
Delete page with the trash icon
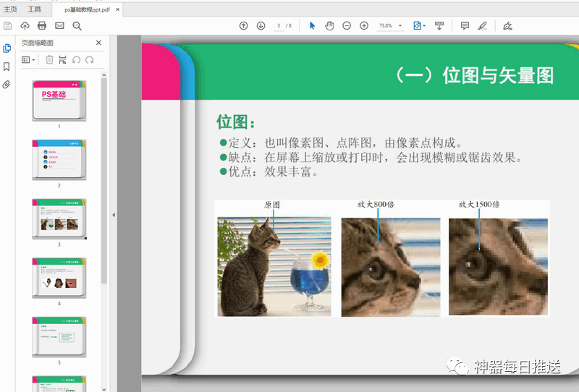tap(49, 59)
